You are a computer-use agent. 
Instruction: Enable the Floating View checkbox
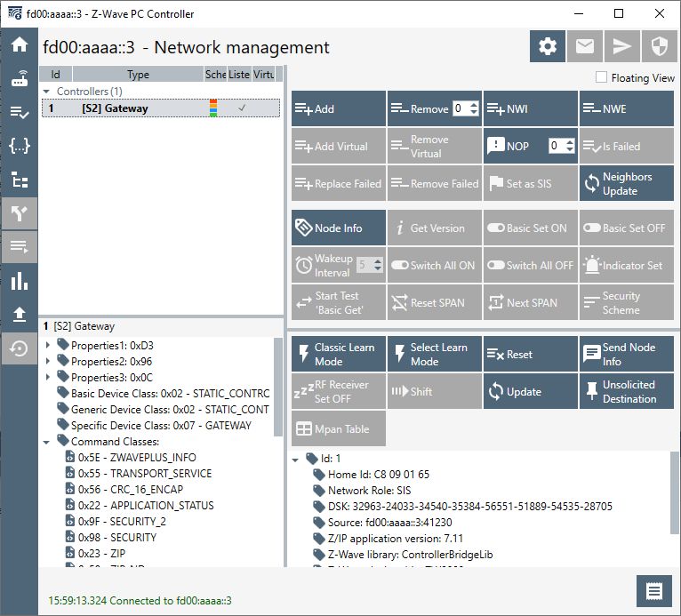[x=601, y=77]
